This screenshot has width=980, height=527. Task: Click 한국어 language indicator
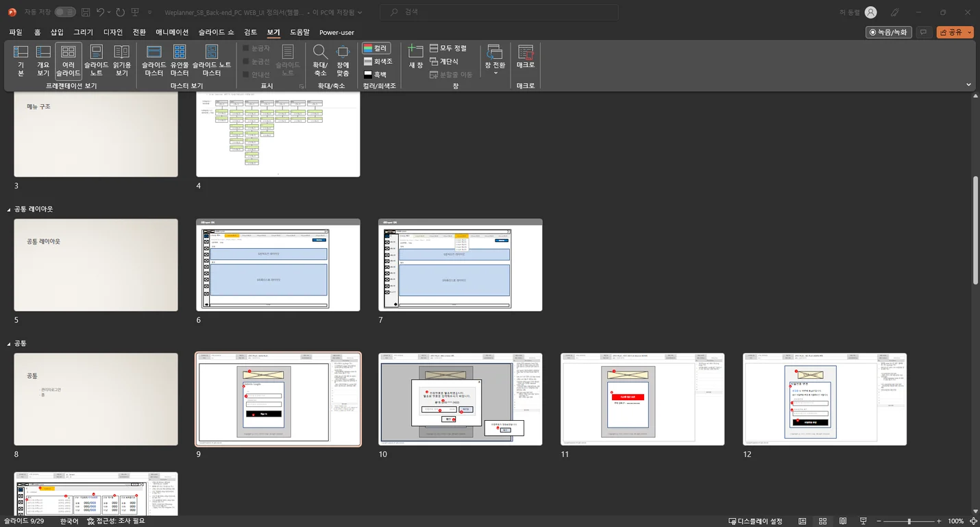click(x=69, y=522)
